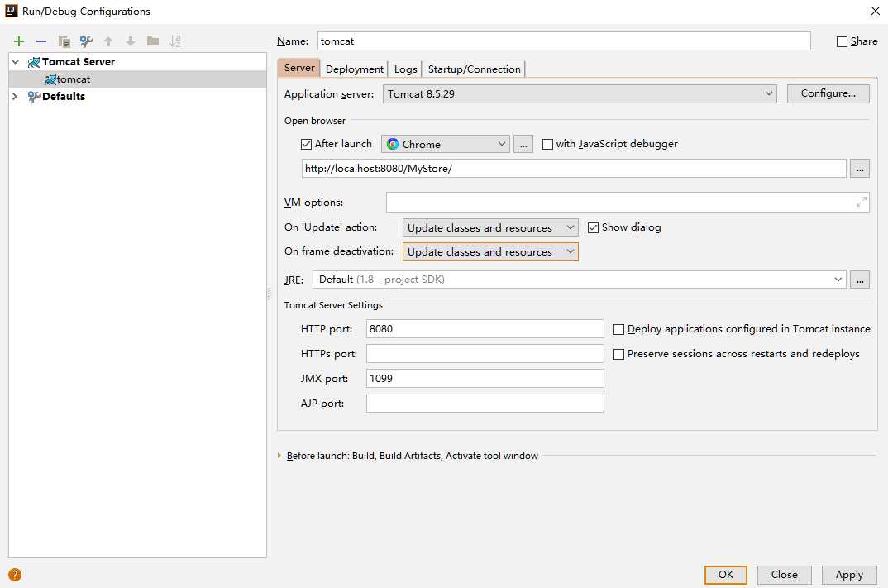Screen dimensions: 888x588
Task: Click the VM options field
Action: [x=628, y=203]
